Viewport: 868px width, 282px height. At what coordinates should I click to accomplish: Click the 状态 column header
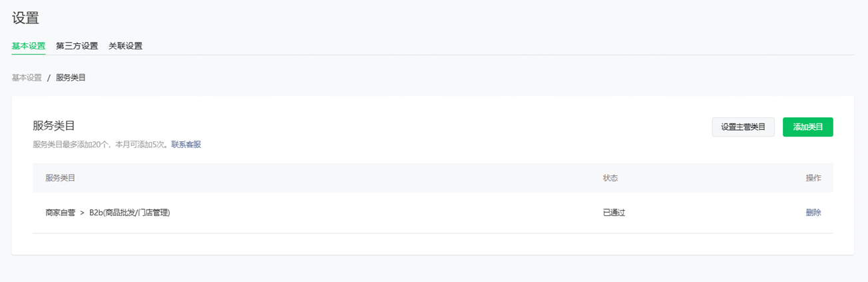click(x=610, y=178)
